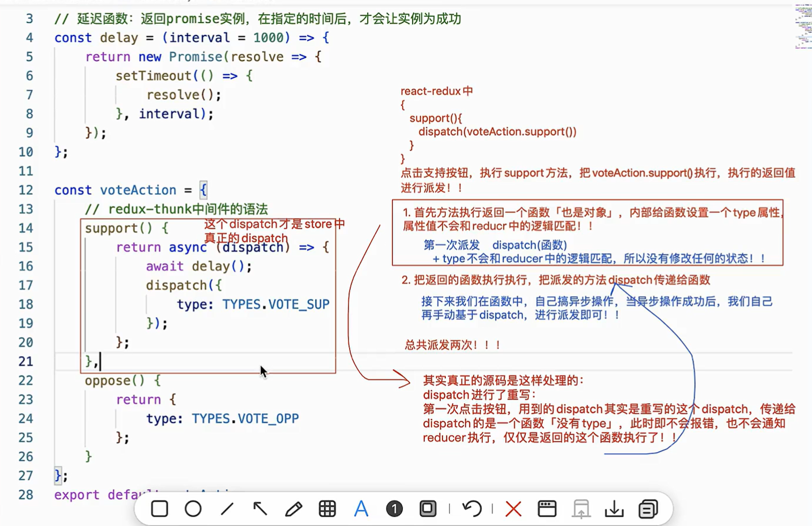Click 'return {' on line 23

point(146,400)
